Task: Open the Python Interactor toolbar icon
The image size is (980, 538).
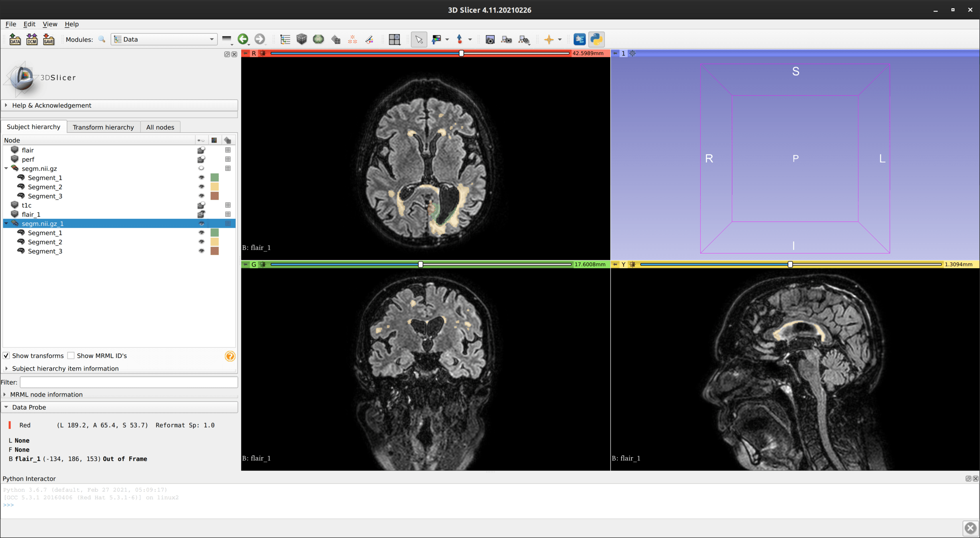Action: pos(596,39)
